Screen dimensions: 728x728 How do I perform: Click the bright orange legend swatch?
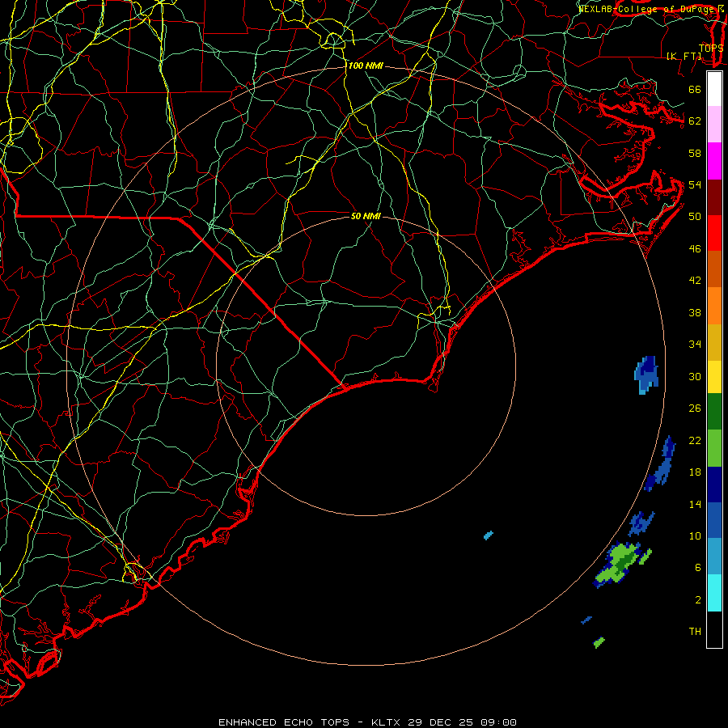(714, 306)
